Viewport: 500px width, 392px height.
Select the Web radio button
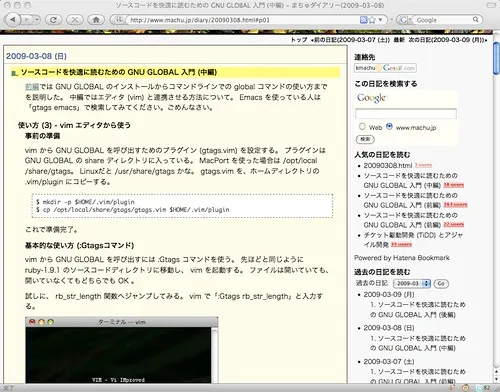pyautogui.click(x=362, y=126)
